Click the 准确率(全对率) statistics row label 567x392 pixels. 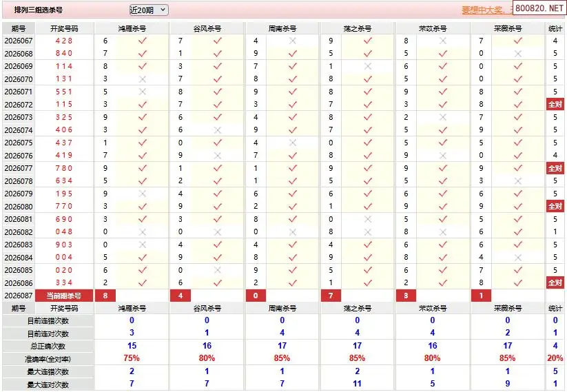click(x=48, y=359)
